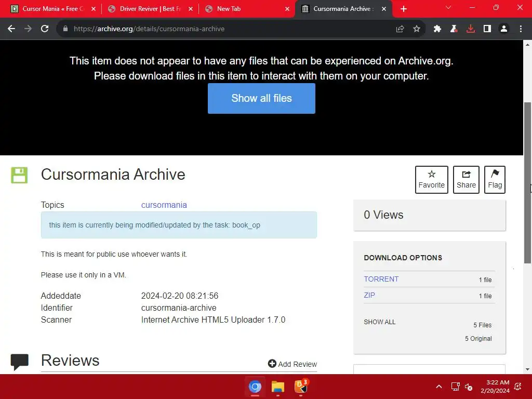Flag this archive item
This screenshot has height=399, width=532.
pyautogui.click(x=495, y=180)
